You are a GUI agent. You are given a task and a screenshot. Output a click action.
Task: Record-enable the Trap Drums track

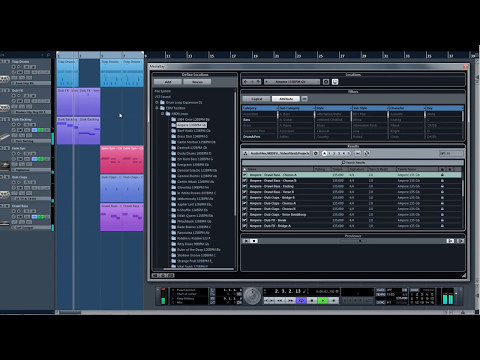tap(14, 67)
